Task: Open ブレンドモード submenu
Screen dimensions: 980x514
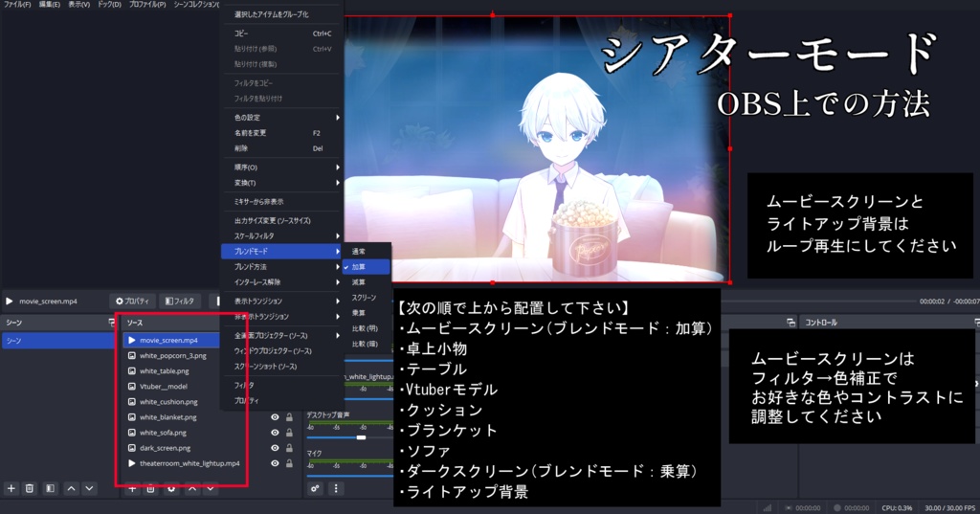Action: (x=282, y=252)
